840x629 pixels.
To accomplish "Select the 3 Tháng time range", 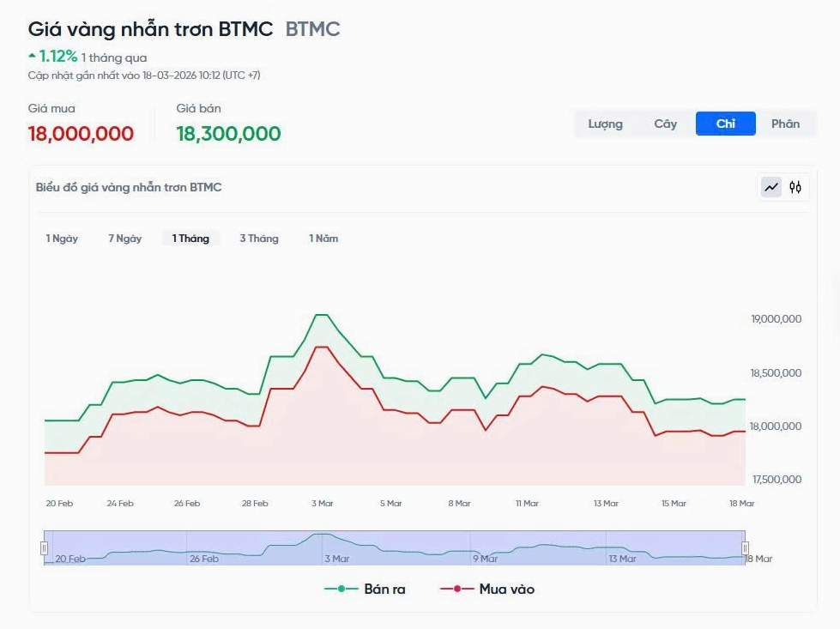I will point(258,238).
